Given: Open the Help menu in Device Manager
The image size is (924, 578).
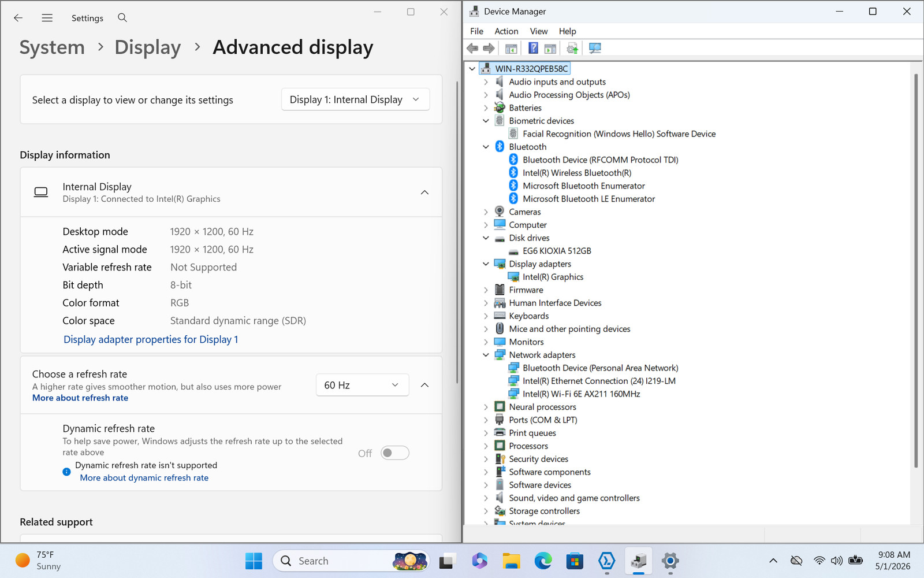Looking at the screenshot, I should [567, 31].
